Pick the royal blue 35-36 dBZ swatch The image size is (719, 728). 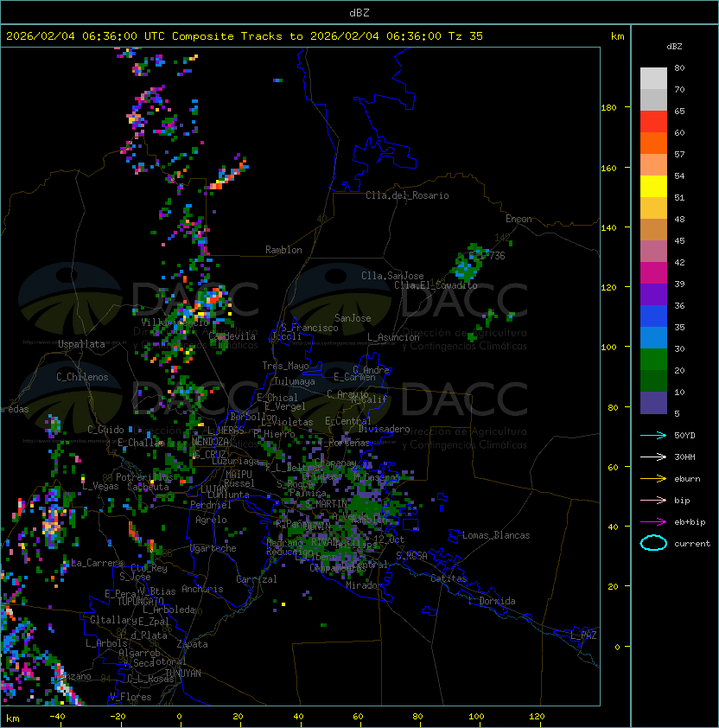(x=653, y=316)
